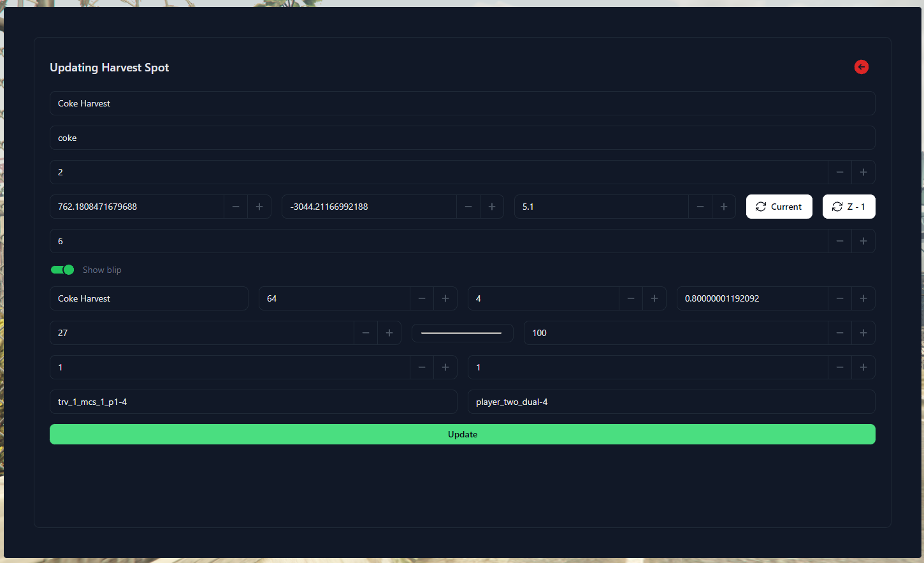Click the plus icon next to the Z value 5.1
Image resolution: width=924 pixels, height=563 pixels.
coord(723,206)
